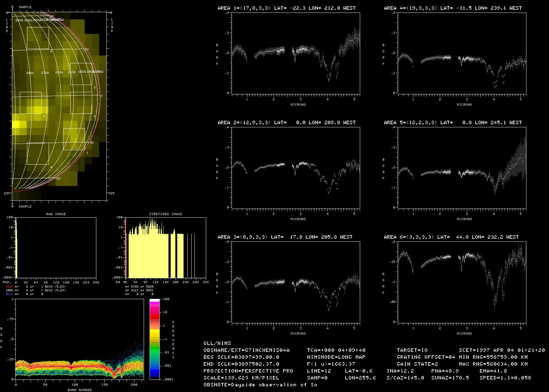
Task: Select the Area 5 spectrum plot
Action: pos(462,168)
